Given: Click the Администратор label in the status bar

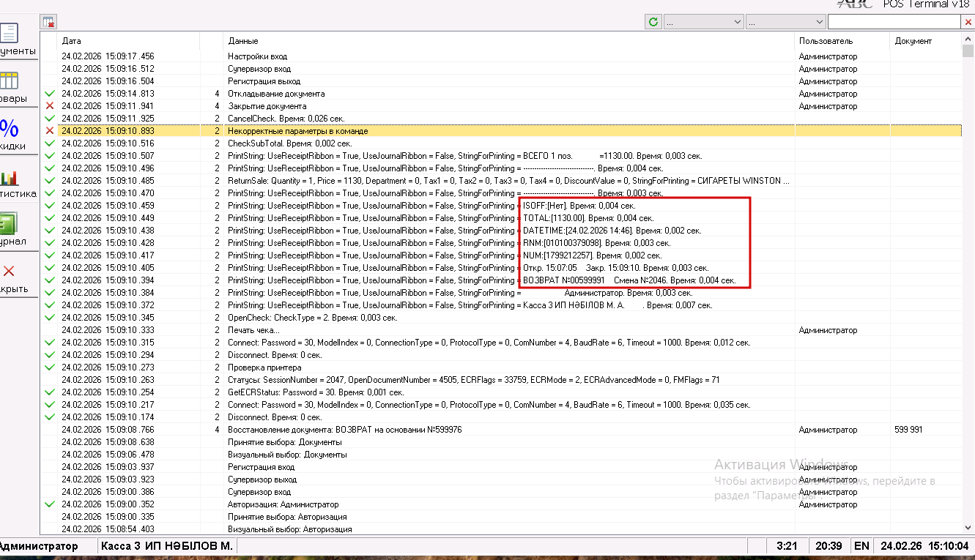Looking at the screenshot, I should click(39, 546).
